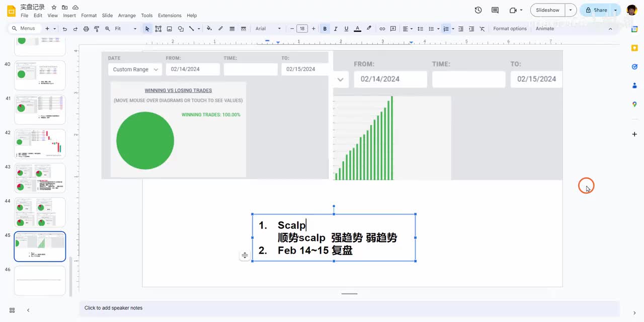Open the File menu
This screenshot has height=322, width=644.
tap(25, 16)
